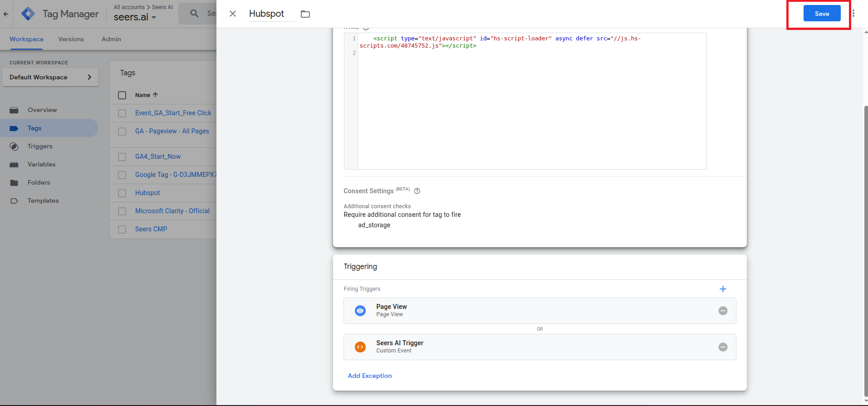Tick the Seers CMP tag checkbox

point(122,230)
